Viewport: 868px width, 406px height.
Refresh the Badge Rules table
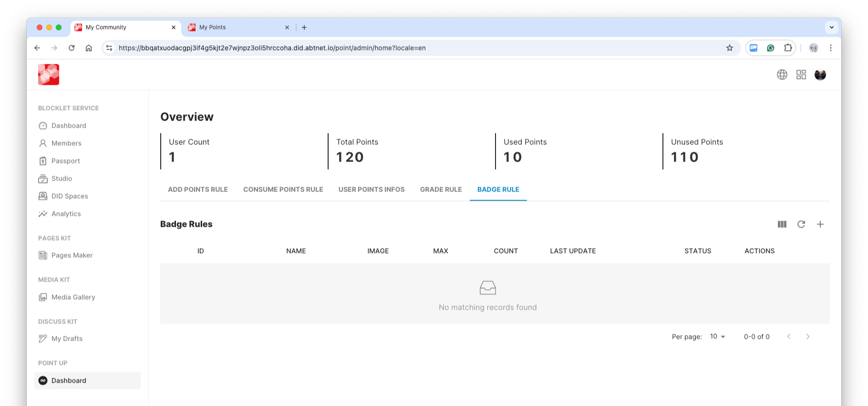click(801, 224)
